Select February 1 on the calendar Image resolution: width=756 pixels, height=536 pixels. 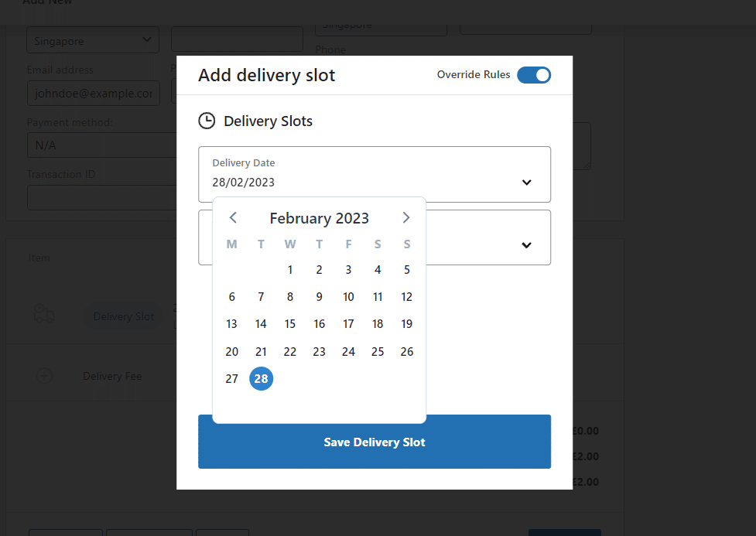click(289, 269)
